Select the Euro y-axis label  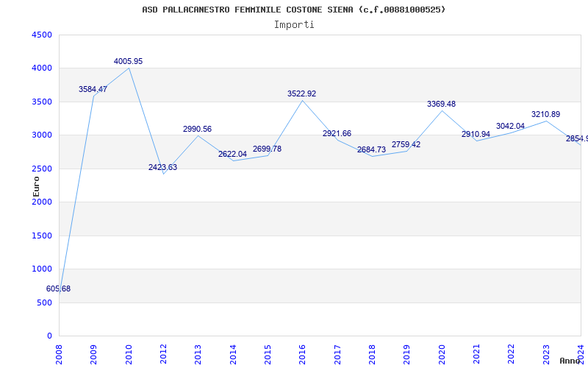[36, 185]
